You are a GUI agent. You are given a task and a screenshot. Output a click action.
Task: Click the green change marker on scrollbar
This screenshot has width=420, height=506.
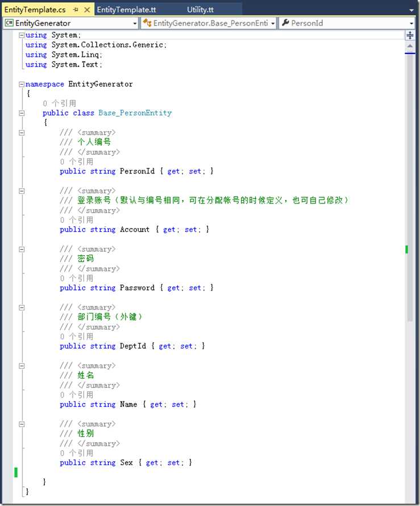click(x=407, y=250)
